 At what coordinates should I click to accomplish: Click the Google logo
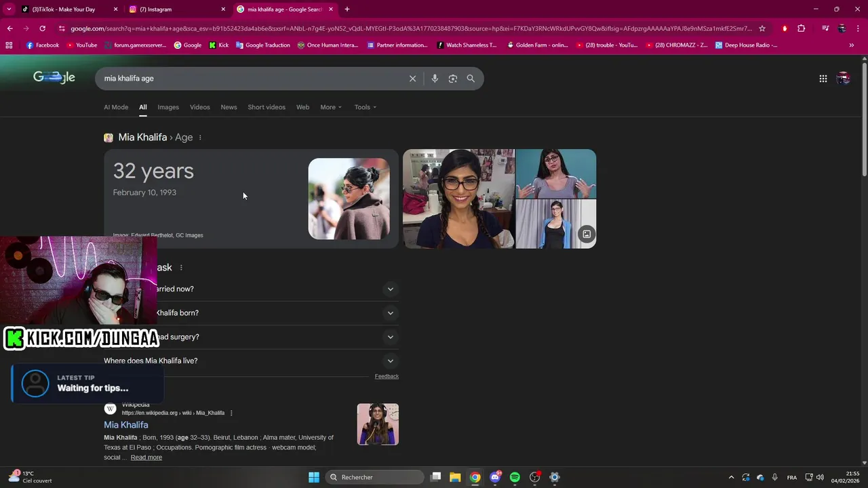(x=54, y=77)
